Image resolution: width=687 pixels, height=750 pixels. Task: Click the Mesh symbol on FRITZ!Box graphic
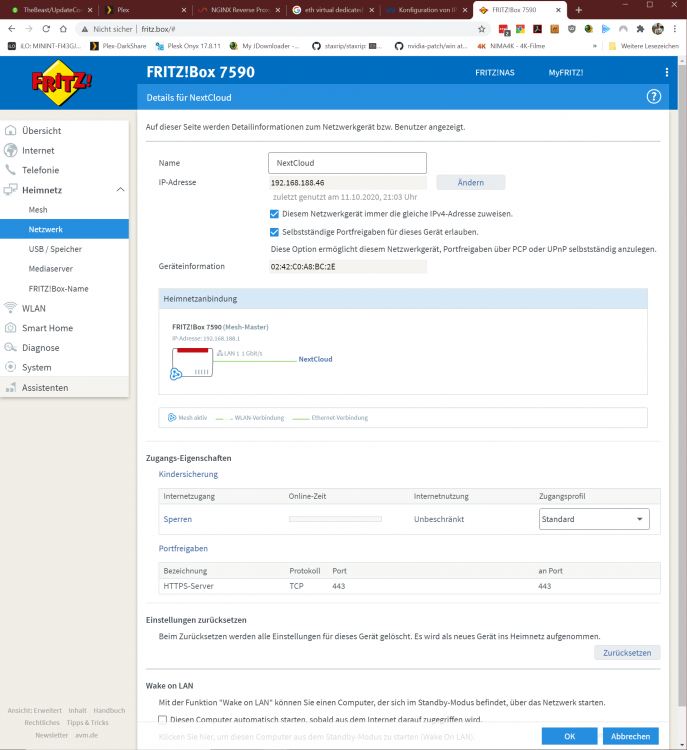pos(176,374)
